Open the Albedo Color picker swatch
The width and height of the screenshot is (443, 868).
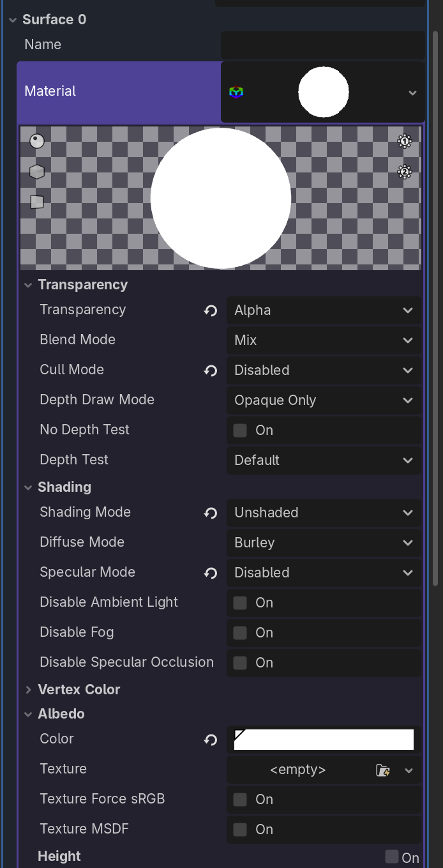[324, 740]
